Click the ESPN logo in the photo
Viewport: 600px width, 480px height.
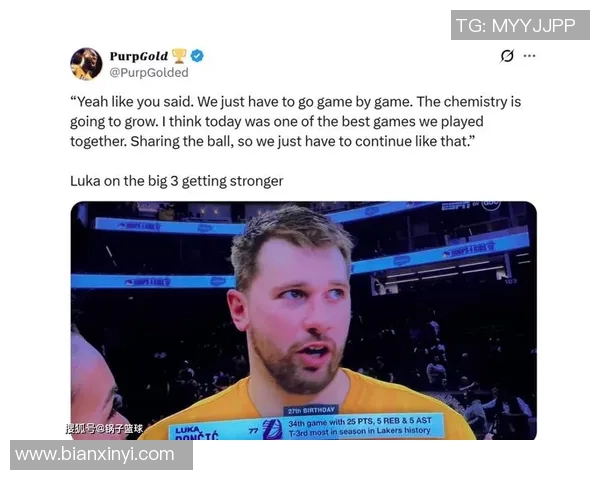(456, 206)
